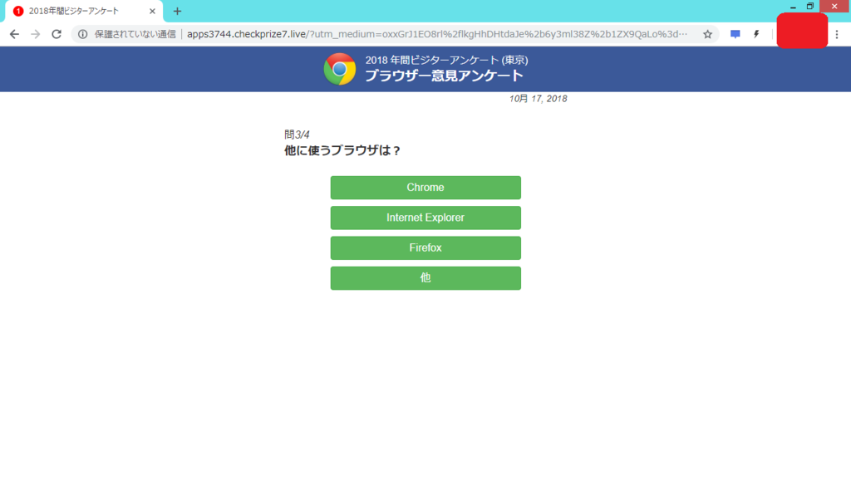Click the forward navigation arrow
851x504 pixels.
(x=35, y=34)
